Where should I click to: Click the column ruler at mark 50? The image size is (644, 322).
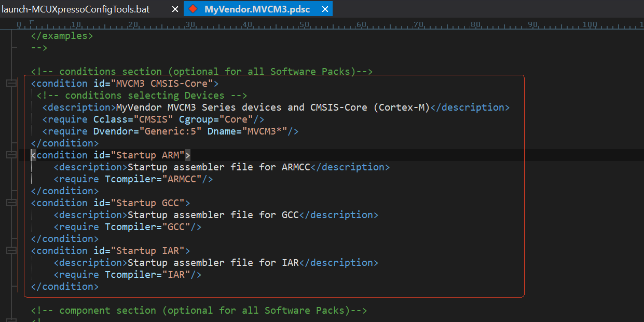click(304, 24)
